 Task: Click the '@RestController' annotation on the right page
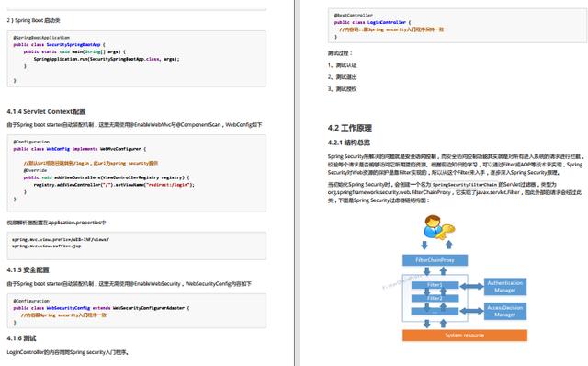(x=353, y=16)
